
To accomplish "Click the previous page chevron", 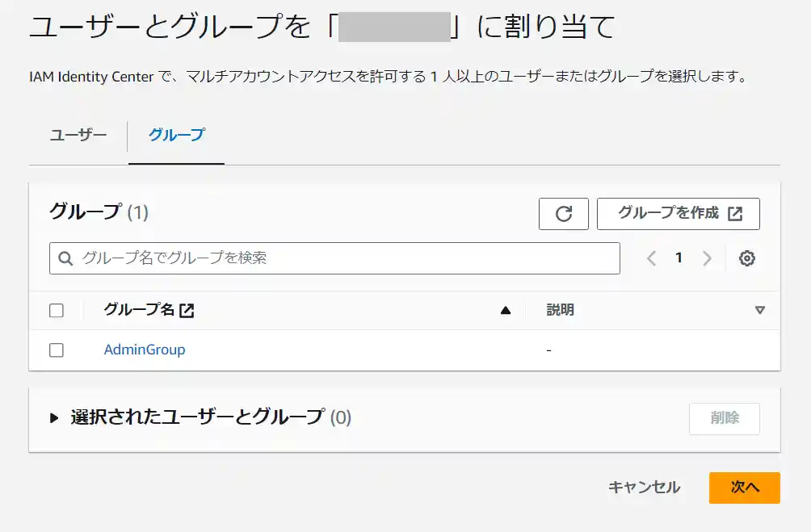I will [x=651, y=258].
